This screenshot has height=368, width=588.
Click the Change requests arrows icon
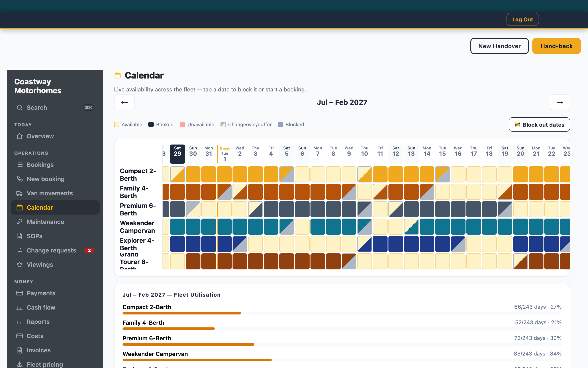tap(20, 250)
